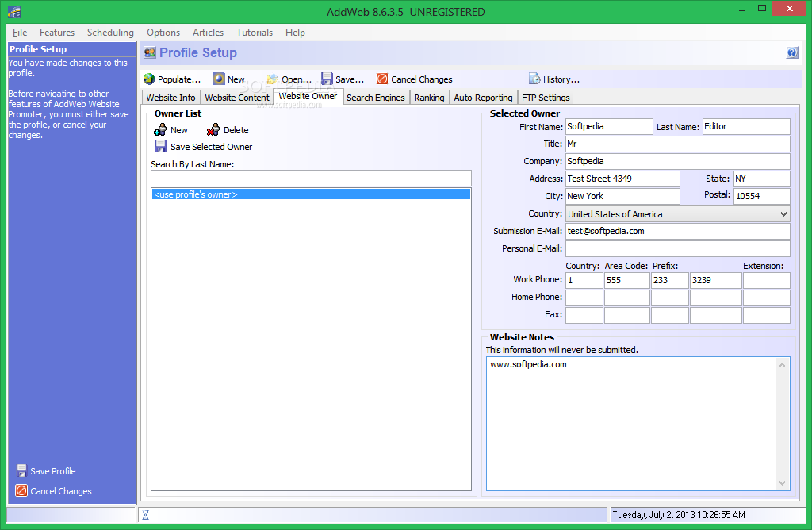Image resolution: width=812 pixels, height=530 pixels.
Task: Switch to the Search Engines tab
Action: click(376, 98)
